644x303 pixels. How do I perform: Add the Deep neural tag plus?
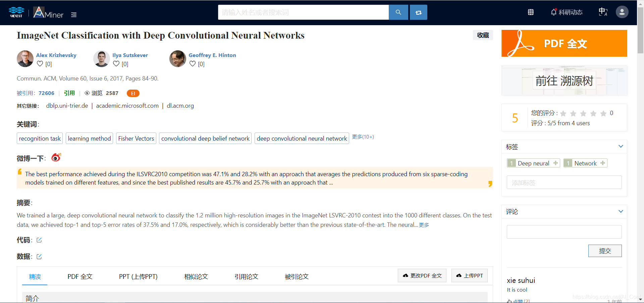click(555, 163)
